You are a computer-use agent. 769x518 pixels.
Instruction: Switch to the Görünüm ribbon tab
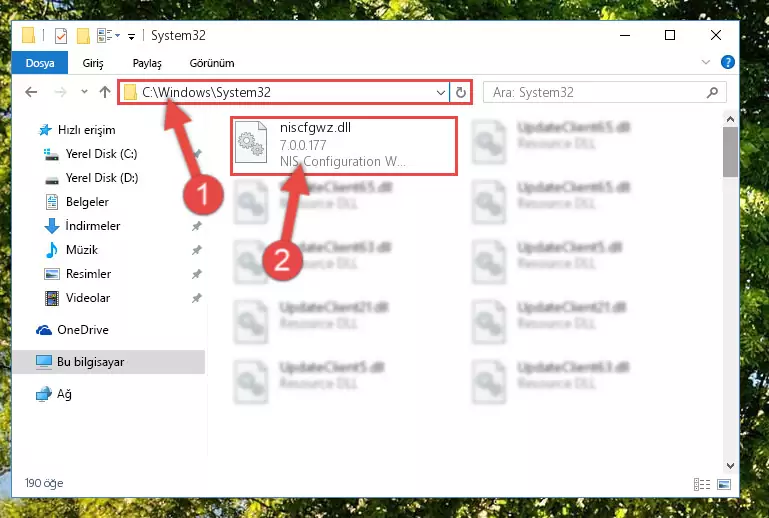212,63
